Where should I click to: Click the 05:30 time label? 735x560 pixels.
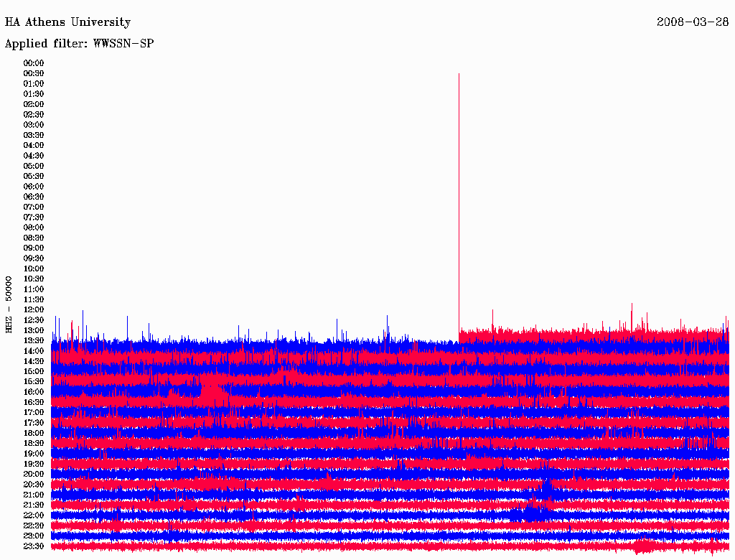[34, 177]
